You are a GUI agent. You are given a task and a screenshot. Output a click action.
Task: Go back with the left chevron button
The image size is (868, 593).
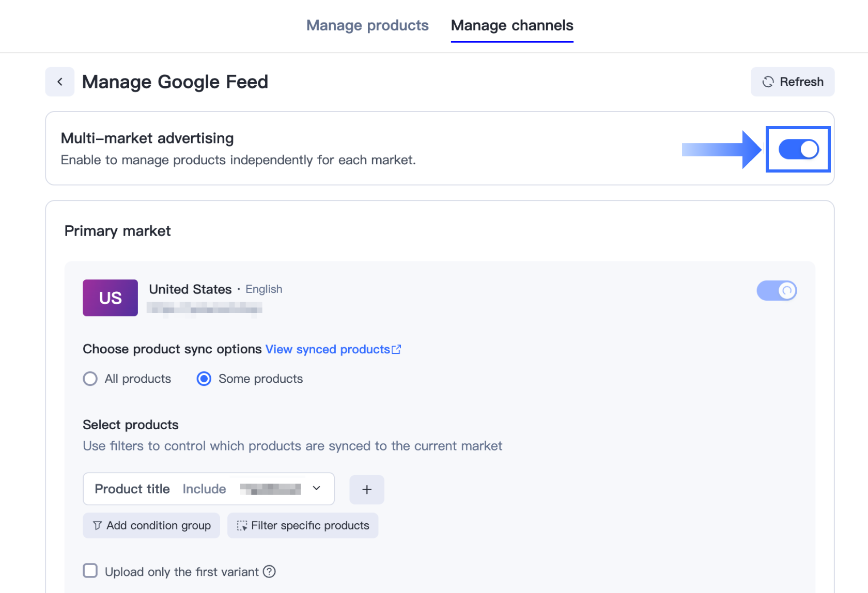click(60, 82)
